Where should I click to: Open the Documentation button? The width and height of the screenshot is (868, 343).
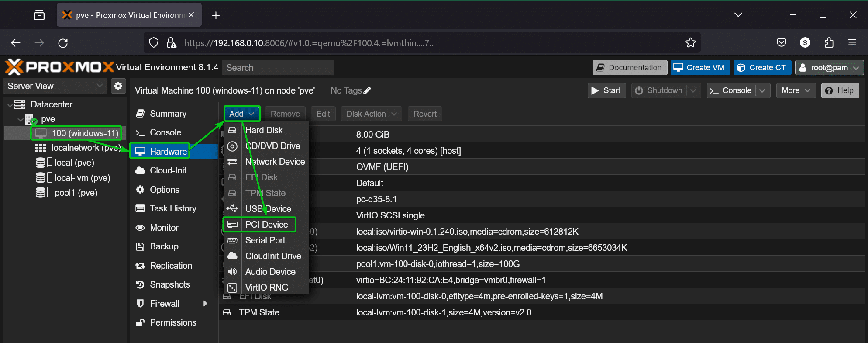click(x=630, y=68)
